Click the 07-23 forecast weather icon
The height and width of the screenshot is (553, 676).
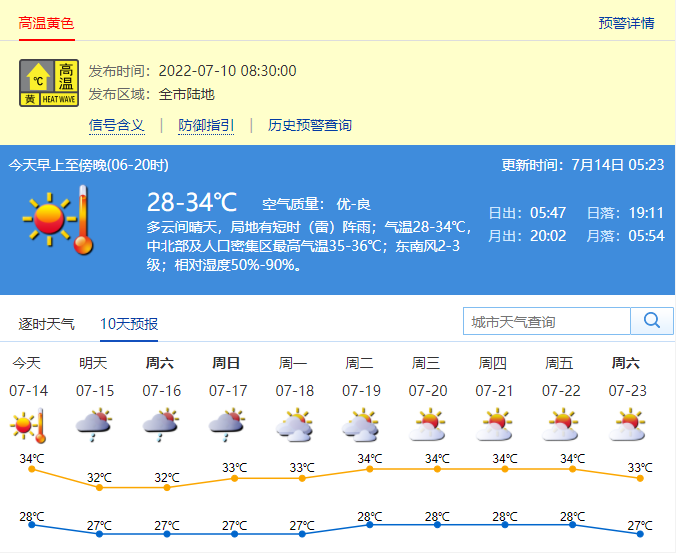click(x=627, y=425)
